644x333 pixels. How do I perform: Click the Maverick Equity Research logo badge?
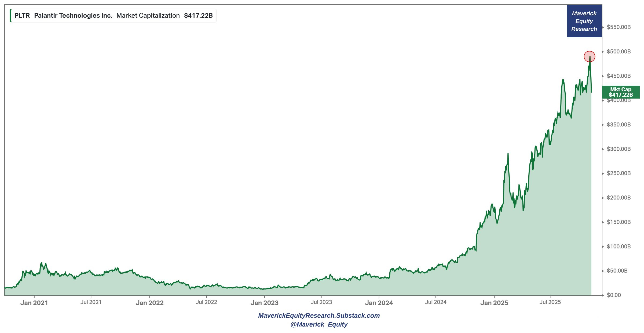pos(584,21)
